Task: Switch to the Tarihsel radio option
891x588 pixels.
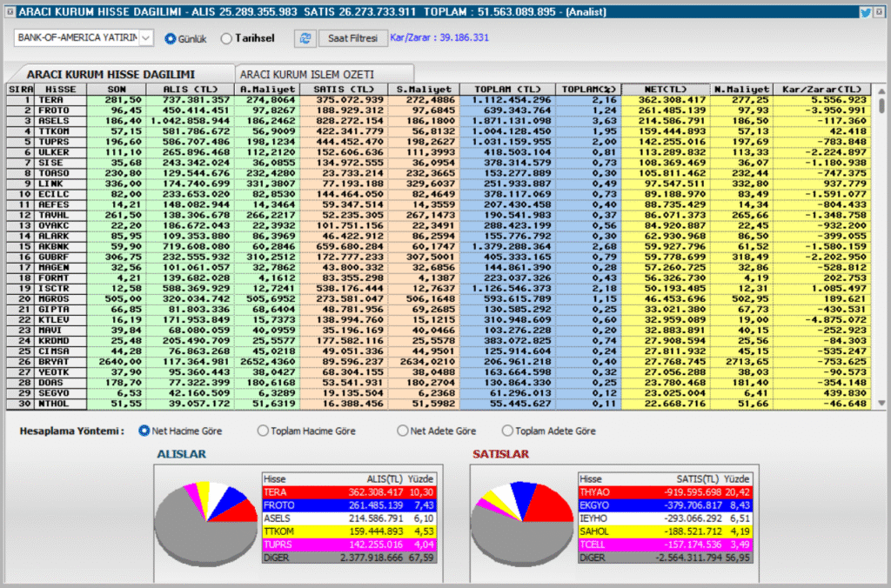Action: tap(227, 38)
